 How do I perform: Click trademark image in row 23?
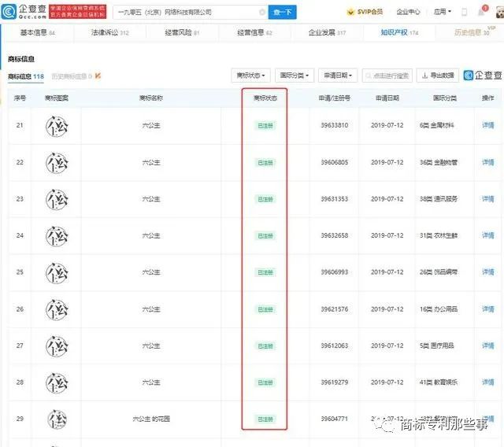[x=57, y=199]
